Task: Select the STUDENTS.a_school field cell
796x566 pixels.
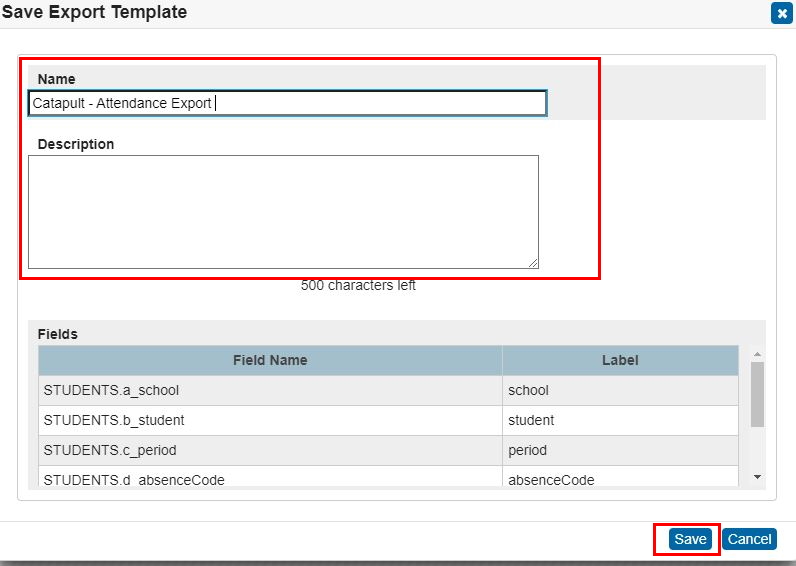Action: pyautogui.click(x=270, y=390)
